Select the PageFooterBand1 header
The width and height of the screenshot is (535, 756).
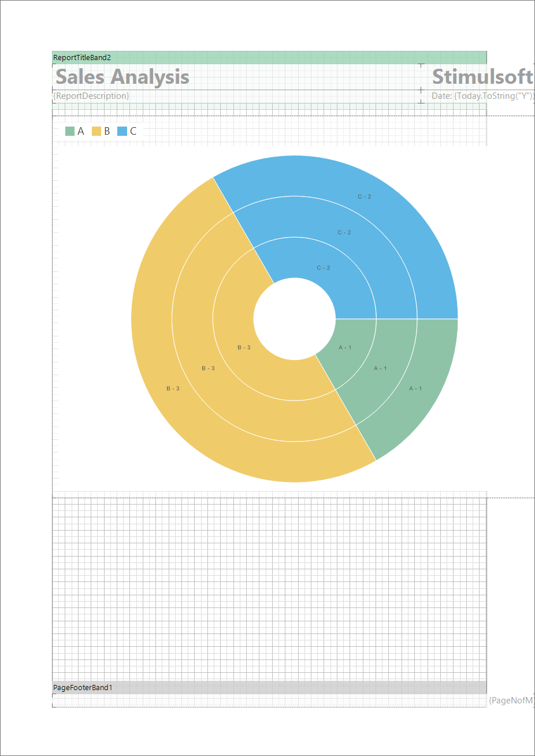point(269,687)
